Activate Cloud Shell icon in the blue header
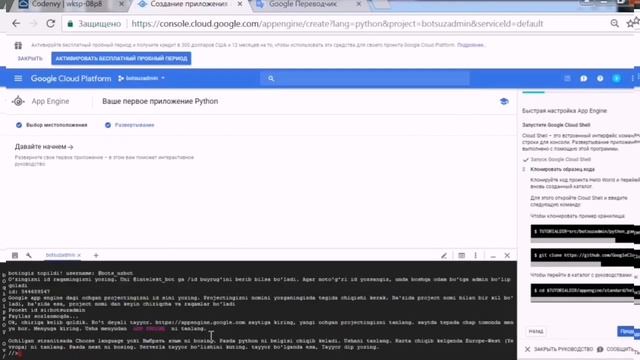The image size is (640, 360). click(567, 78)
